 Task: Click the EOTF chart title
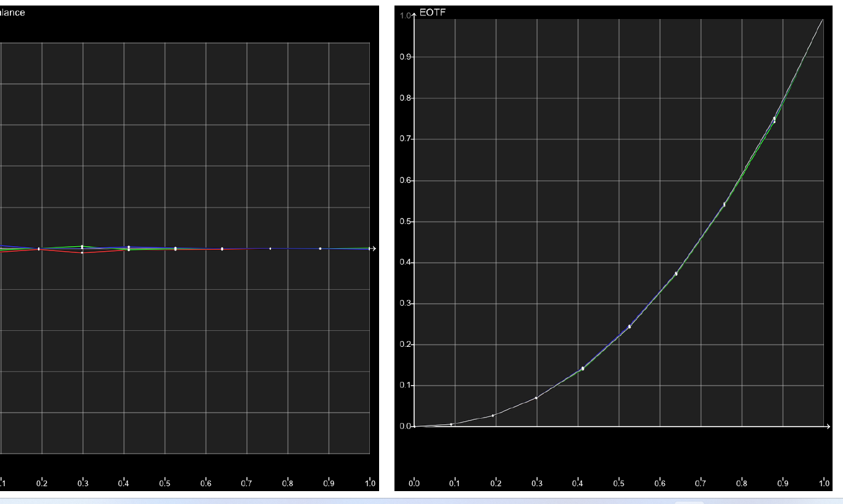tap(433, 12)
